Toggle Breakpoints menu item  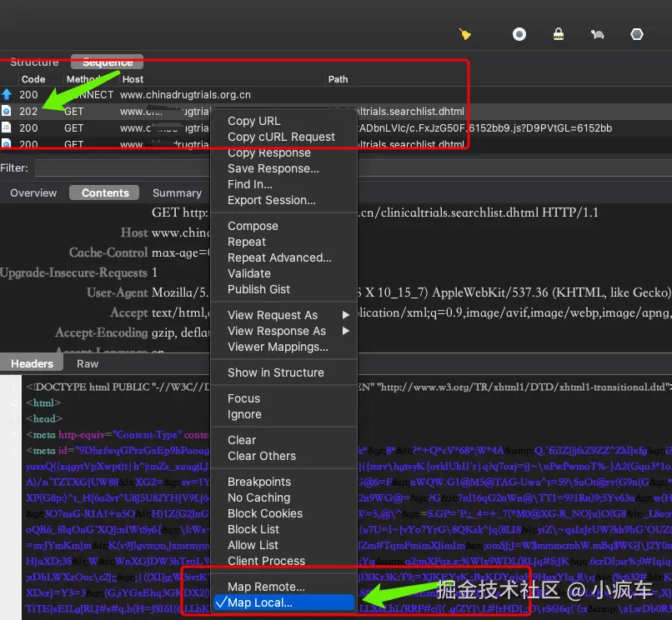coord(283,482)
